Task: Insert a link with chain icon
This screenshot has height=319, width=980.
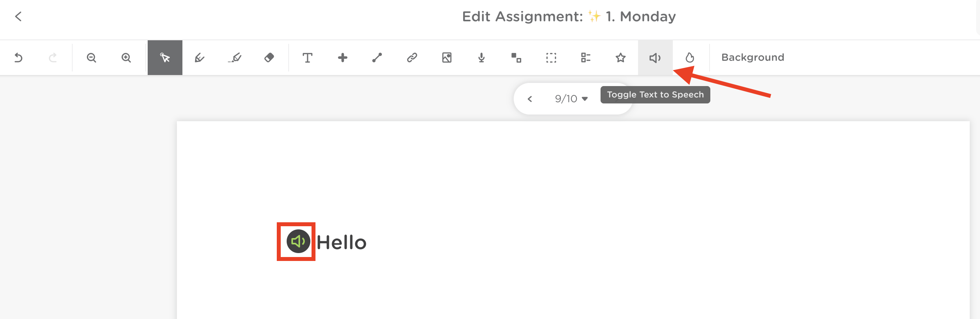Action: point(412,58)
